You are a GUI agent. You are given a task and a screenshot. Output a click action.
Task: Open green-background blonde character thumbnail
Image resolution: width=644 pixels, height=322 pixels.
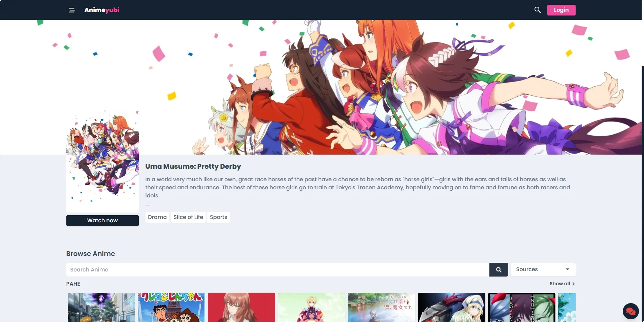coord(311,307)
